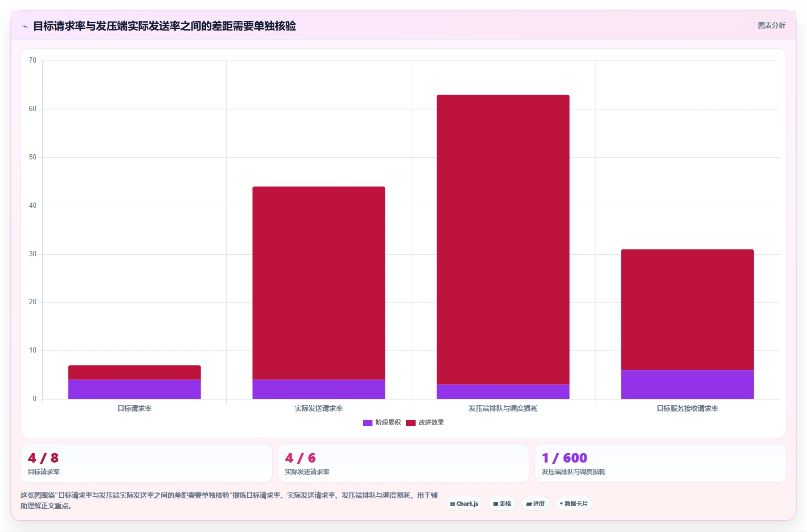807x532 pixels.
Task: Toggle the red 改进效果 legend swatch
Action: tap(411, 423)
